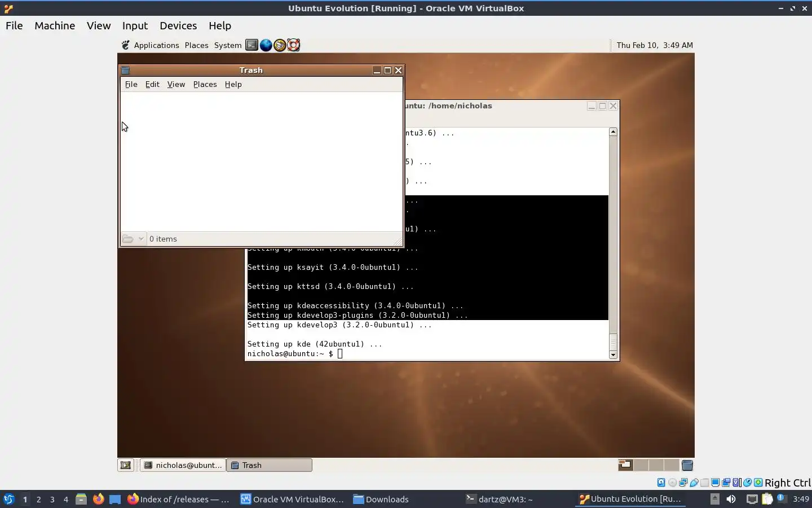The image size is (812, 508).
Task: Open the GNOME panel Places menu
Action: pyautogui.click(x=196, y=45)
